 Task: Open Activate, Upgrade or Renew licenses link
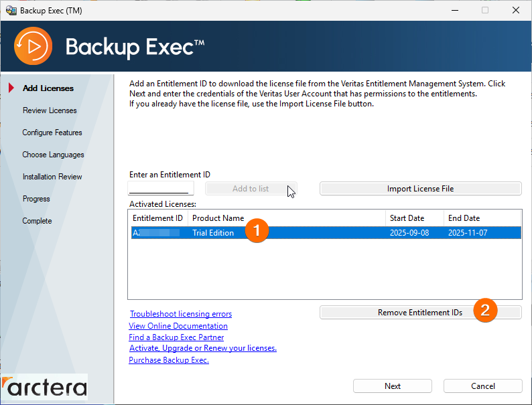[203, 348]
